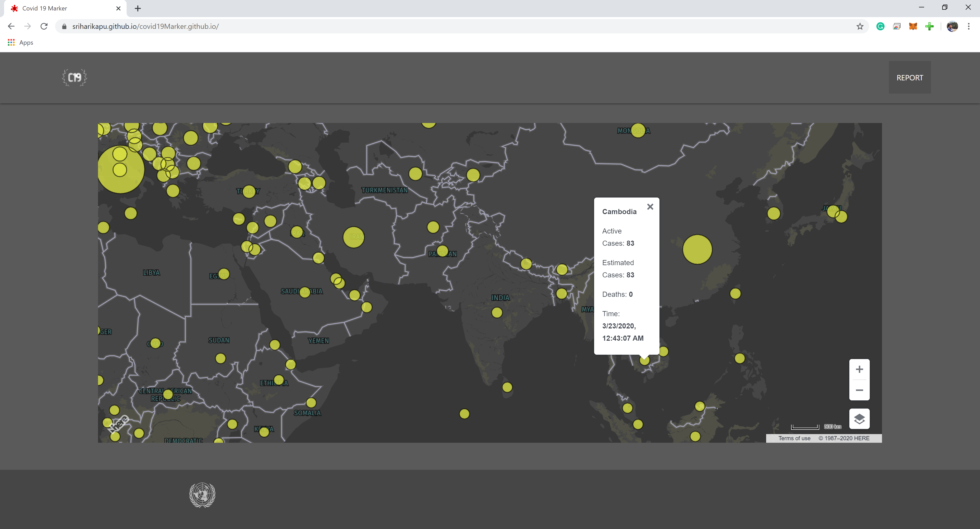Go back to previous page
This screenshot has height=529, width=980.
point(11,26)
